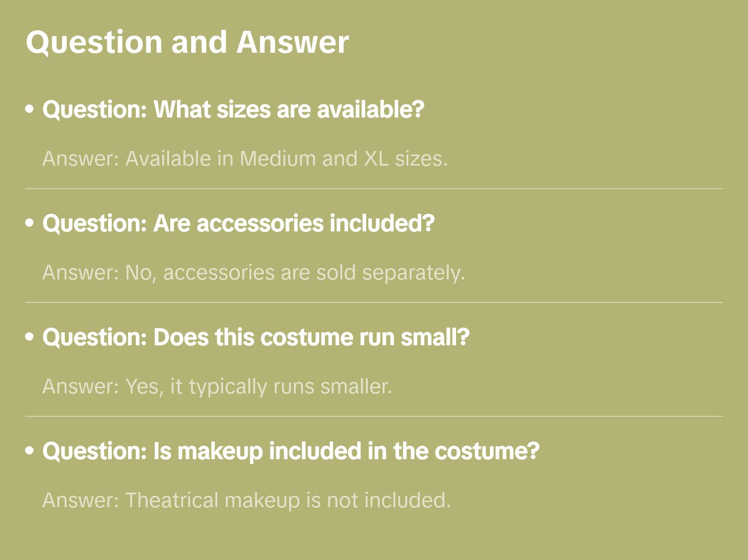Click divider line below the 'runs smaller' answer

374,416
